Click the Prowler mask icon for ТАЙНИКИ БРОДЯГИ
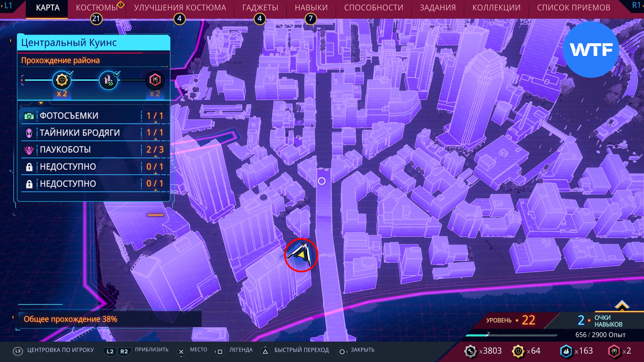This screenshot has height=362, width=644. tap(29, 133)
